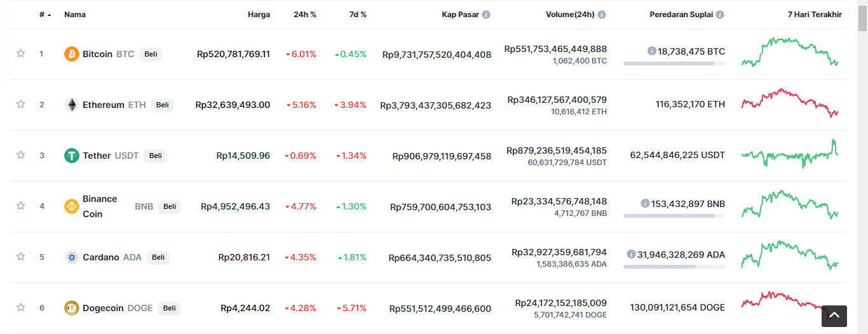Click the 7d % column header
The image size is (868, 334).
358,15
